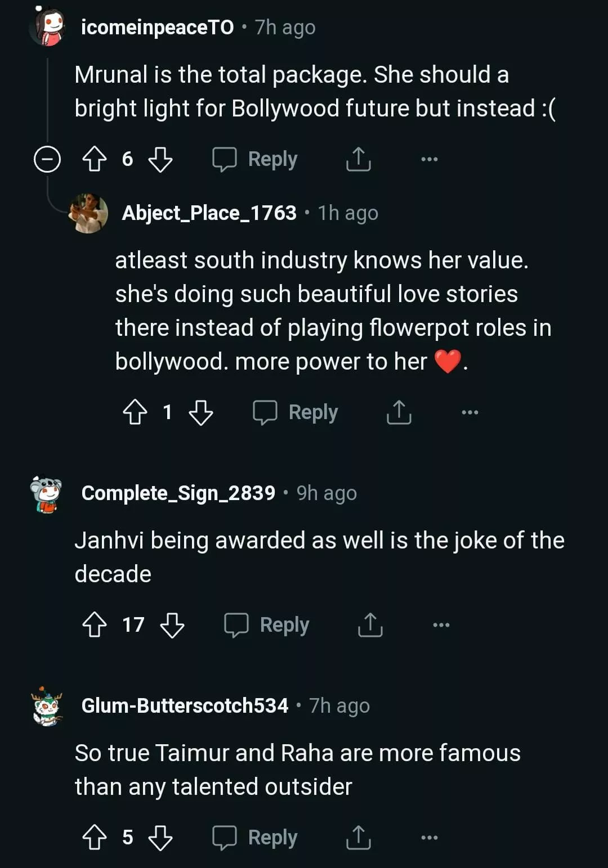Image resolution: width=608 pixels, height=868 pixels.
Task: Upvote Glum-Butterscotch534's comment
Action: [95, 838]
